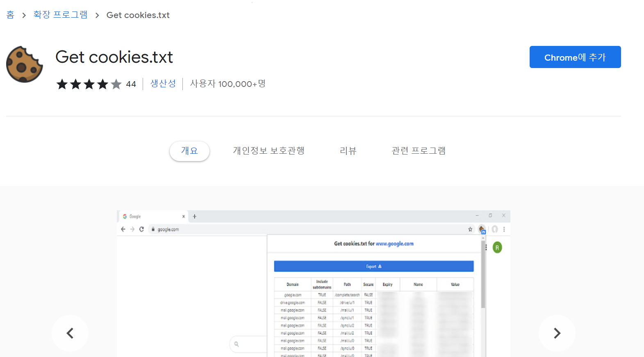Click the bookmark star in screenshot browser
Image resolution: width=644 pixels, height=357 pixels.
(470, 229)
